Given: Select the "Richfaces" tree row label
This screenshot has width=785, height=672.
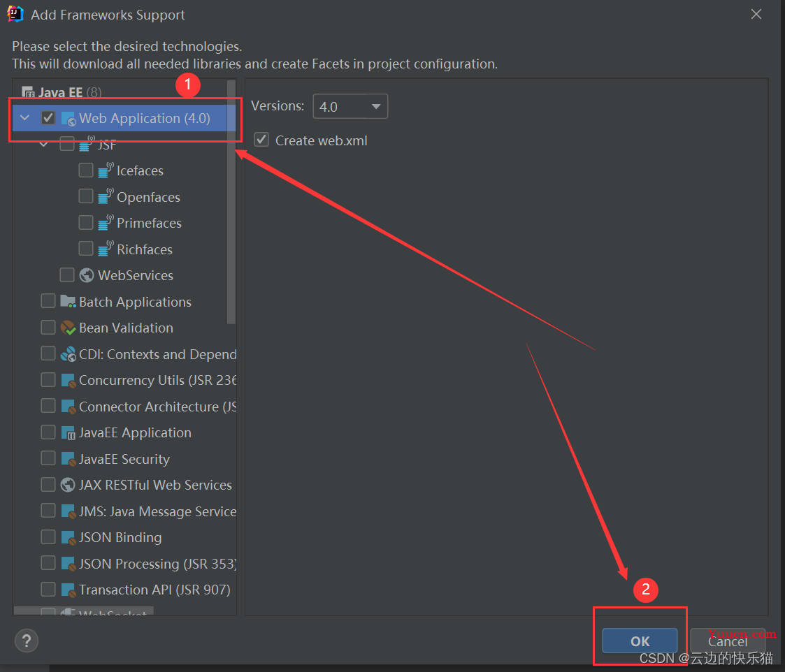Looking at the screenshot, I should point(145,249).
